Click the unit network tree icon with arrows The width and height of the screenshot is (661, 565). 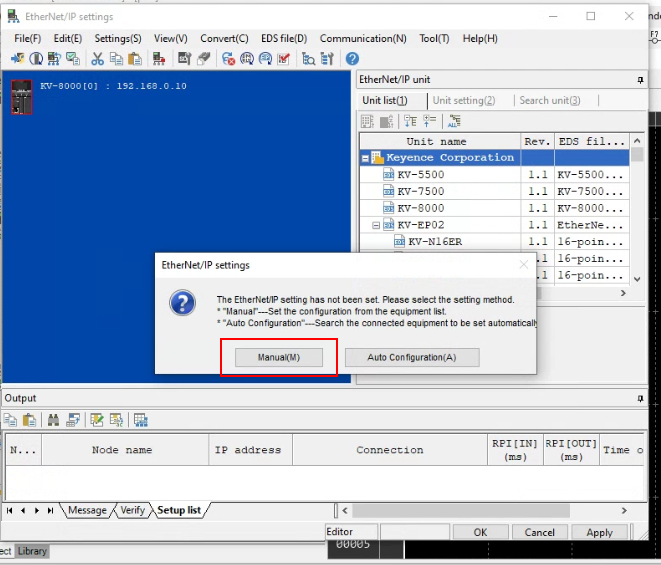[x=54, y=59]
